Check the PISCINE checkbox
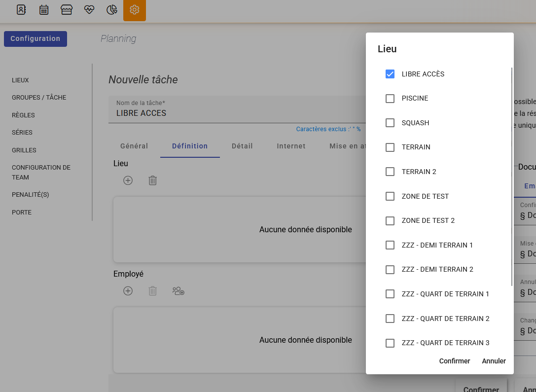The image size is (536, 392). 390,99
